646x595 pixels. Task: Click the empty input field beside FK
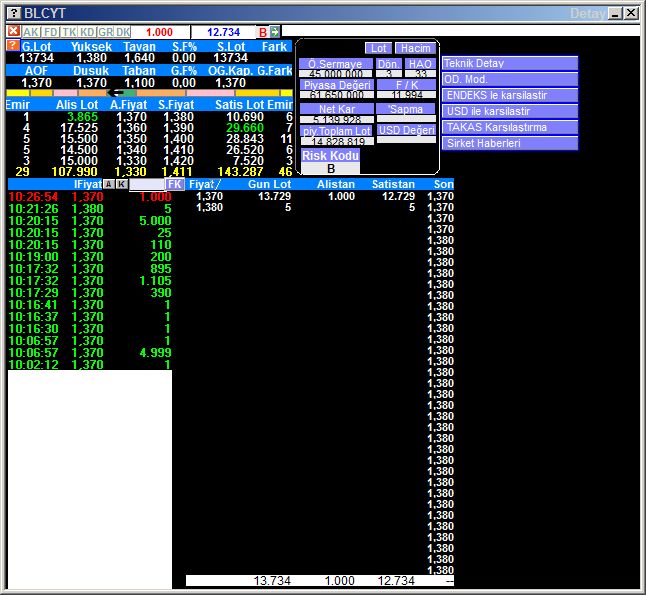click(x=147, y=185)
